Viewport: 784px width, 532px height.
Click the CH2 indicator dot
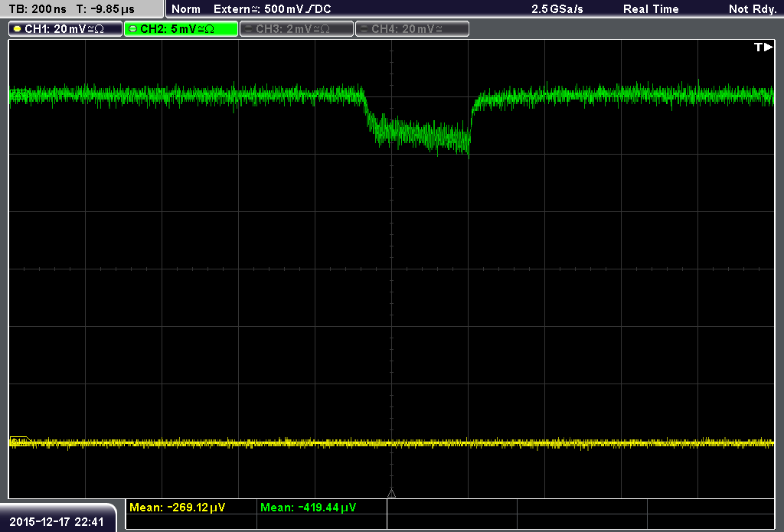(x=133, y=29)
